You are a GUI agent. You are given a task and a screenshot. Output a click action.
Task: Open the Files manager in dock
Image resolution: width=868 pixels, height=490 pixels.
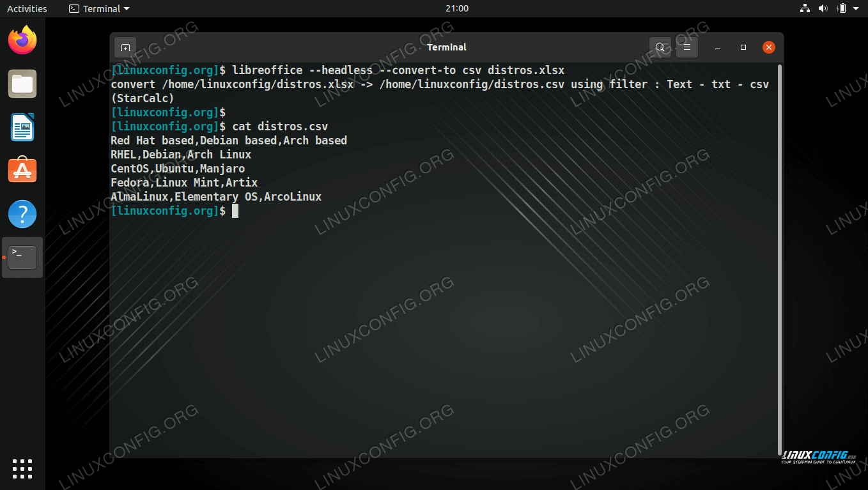tap(22, 84)
